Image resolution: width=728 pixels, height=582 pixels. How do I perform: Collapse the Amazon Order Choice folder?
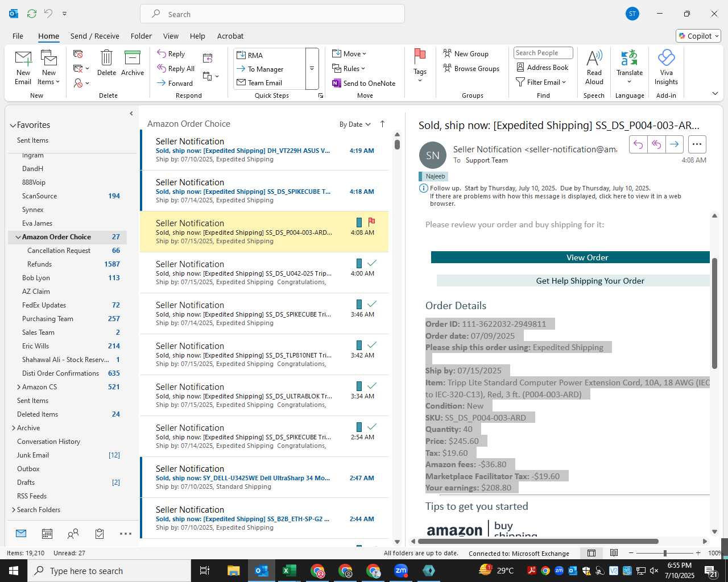[x=18, y=237]
